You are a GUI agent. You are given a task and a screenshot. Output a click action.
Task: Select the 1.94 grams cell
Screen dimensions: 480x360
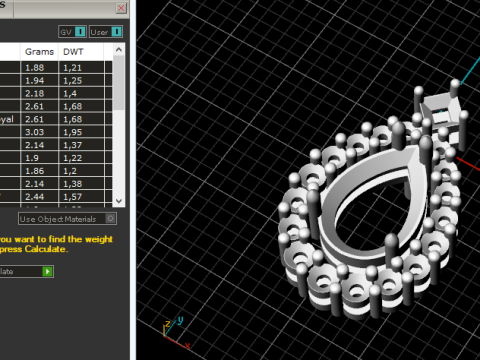click(x=39, y=81)
